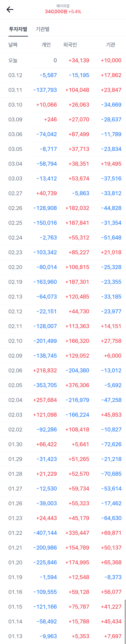
Task: Select the 01.30 date label
Action: tap(15, 444)
